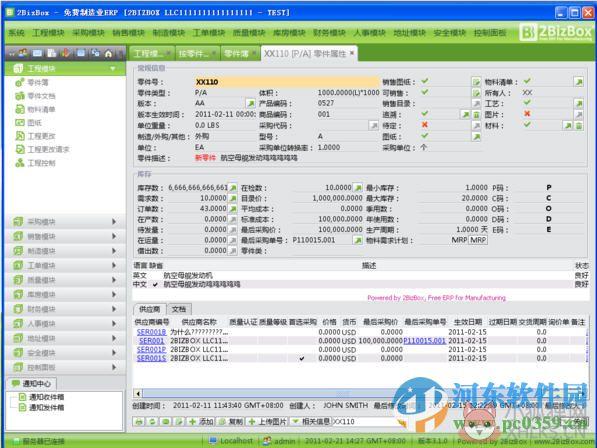The height and width of the screenshot is (448, 597).
Task: Collapse the 工程模块 sidebar header
Action: click(x=65, y=69)
